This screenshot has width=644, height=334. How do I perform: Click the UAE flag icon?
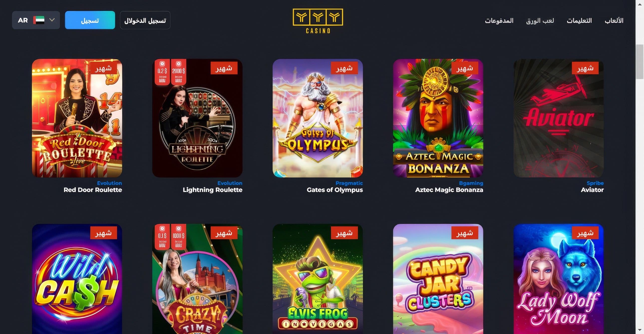(x=39, y=20)
